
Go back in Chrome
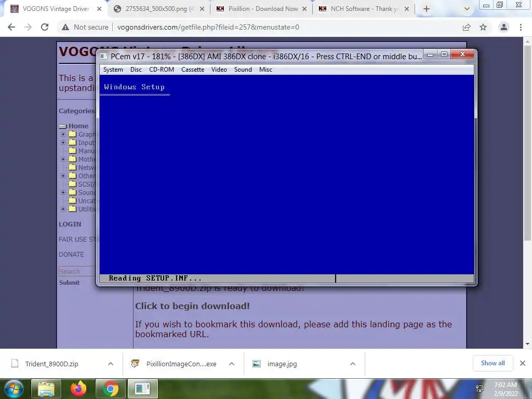point(11,27)
